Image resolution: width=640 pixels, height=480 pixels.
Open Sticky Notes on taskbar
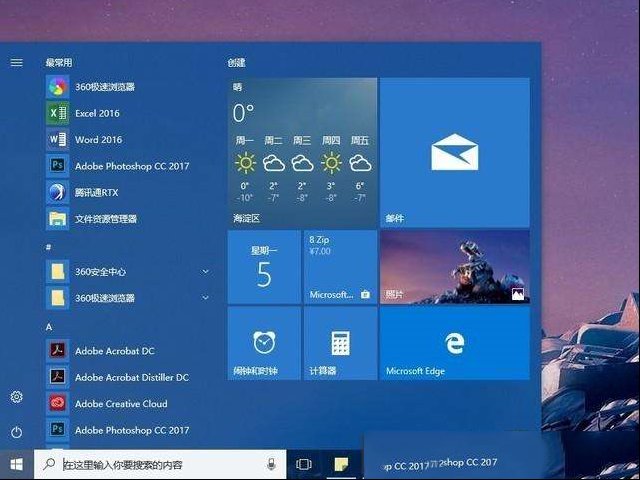(x=341, y=464)
